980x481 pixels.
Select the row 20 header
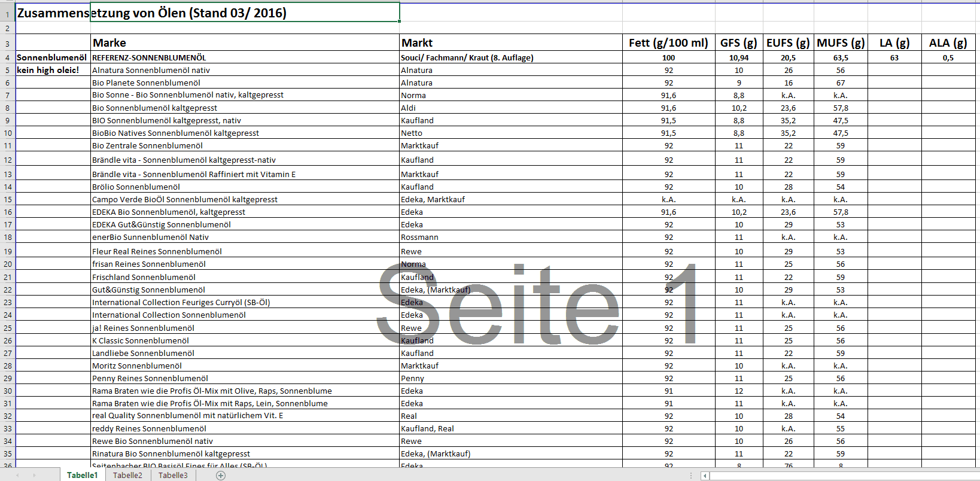click(7, 264)
